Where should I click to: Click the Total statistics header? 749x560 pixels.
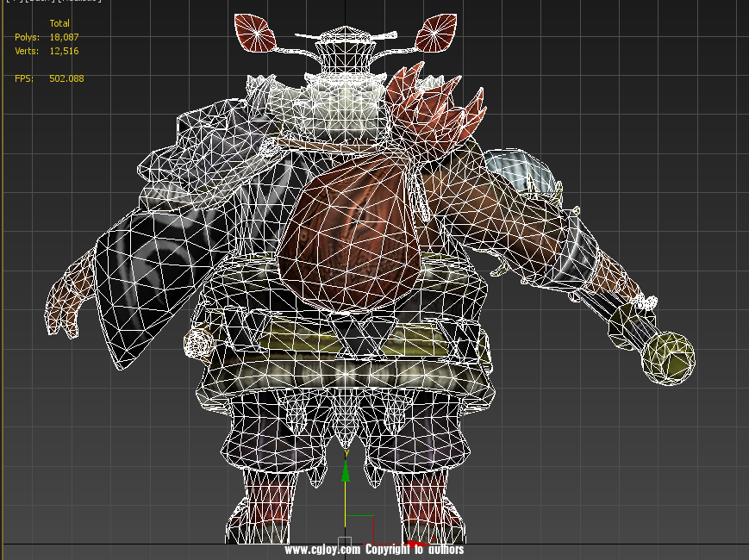coord(59,23)
